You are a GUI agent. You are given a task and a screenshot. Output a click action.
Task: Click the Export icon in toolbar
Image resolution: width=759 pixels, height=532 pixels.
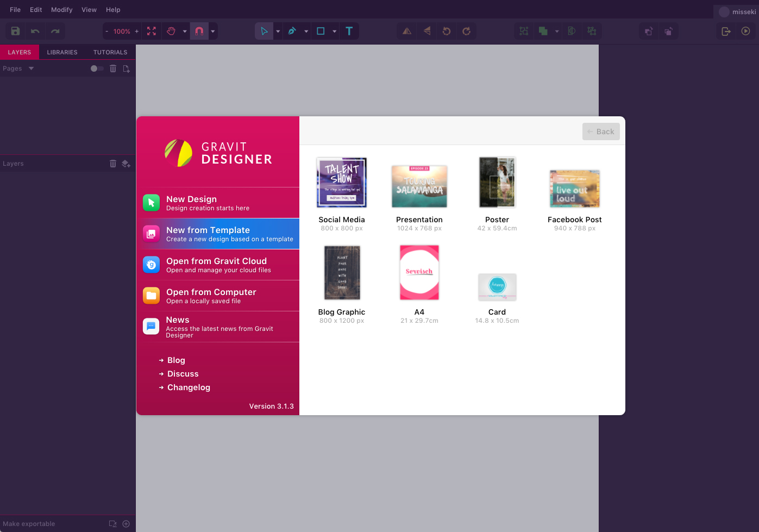pos(726,32)
